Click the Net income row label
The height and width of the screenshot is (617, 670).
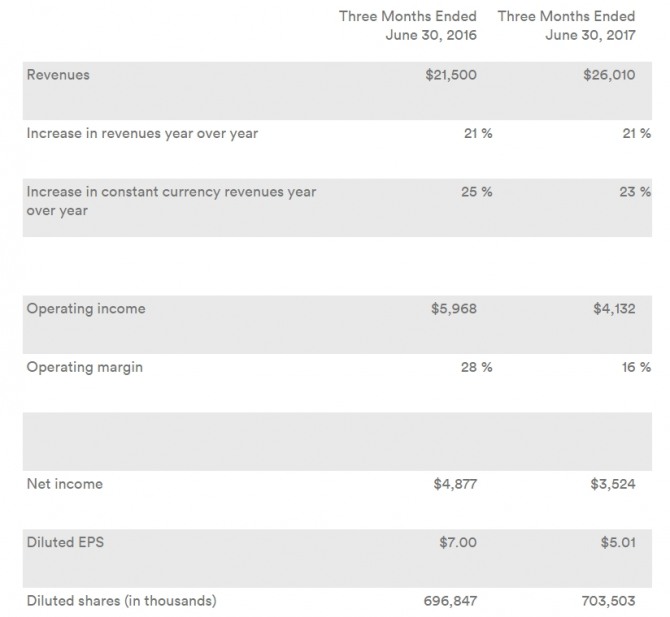pos(65,484)
